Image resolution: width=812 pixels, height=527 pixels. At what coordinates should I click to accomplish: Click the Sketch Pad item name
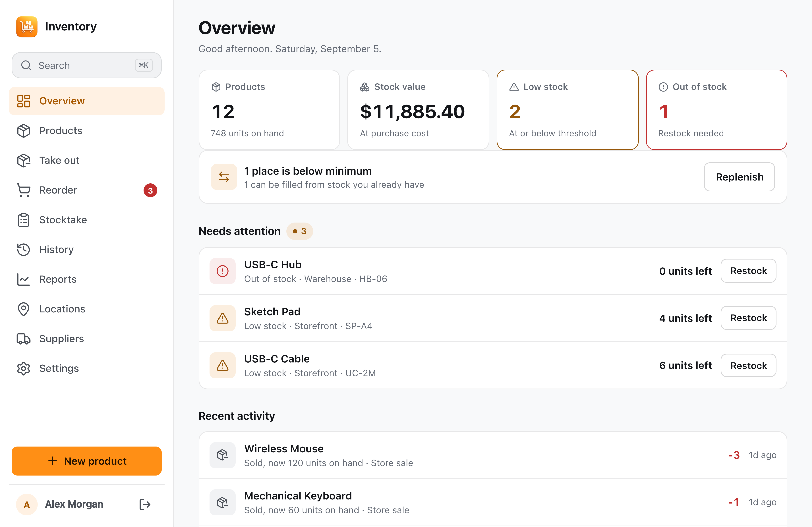click(x=272, y=311)
